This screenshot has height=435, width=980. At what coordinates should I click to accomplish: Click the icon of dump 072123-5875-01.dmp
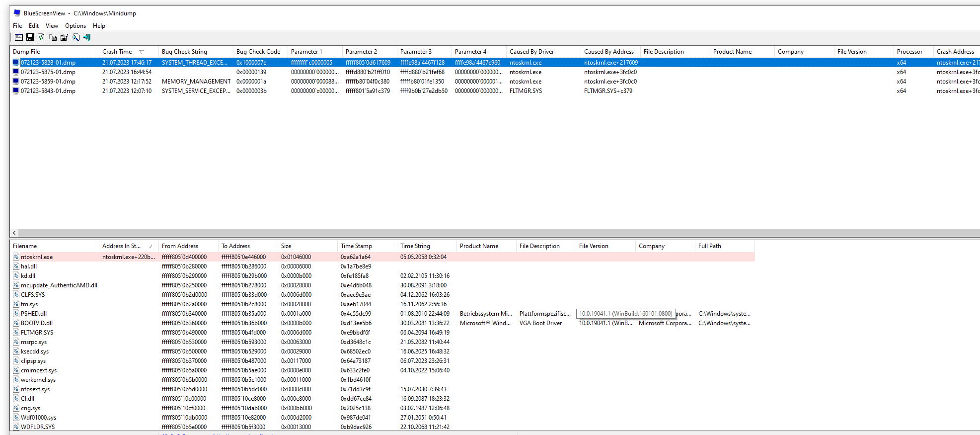pos(16,72)
